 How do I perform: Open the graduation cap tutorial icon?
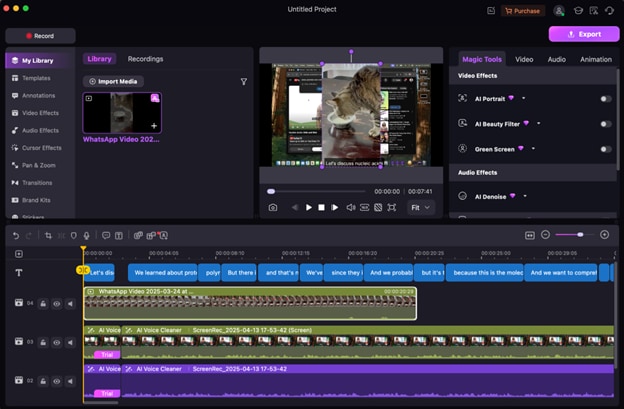point(578,11)
